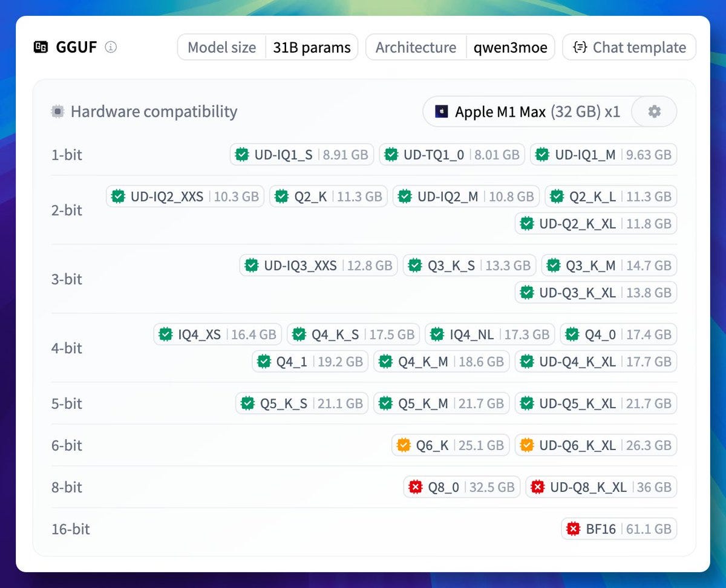The height and width of the screenshot is (588, 726).
Task: Open the UD-Q2_K_XL quantization
Action: click(x=596, y=223)
